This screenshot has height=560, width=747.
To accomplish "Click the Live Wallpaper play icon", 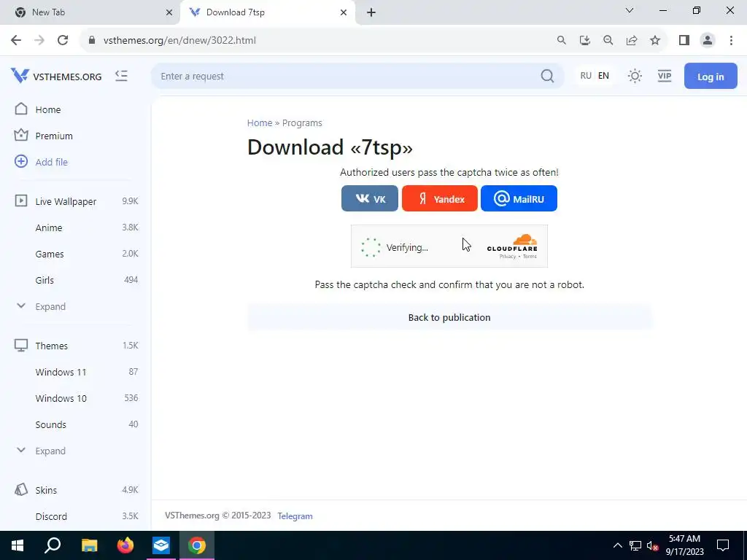I will (x=21, y=201).
